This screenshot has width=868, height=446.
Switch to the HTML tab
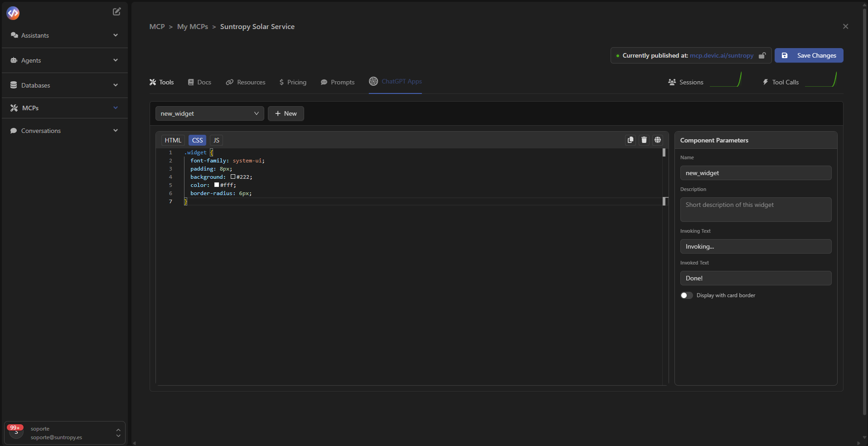[x=173, y=140]
